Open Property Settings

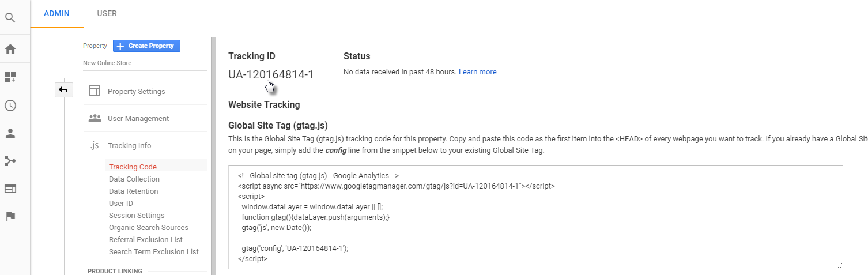pos(137,91)
